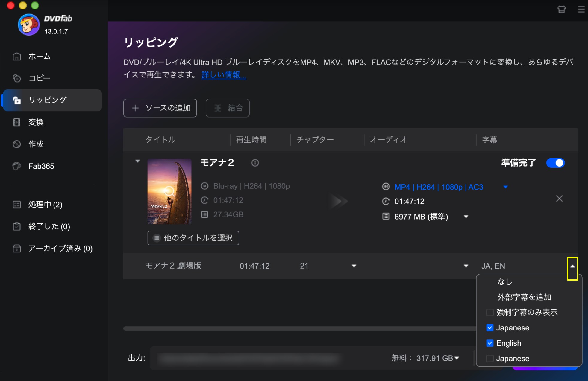View the 終了した (0) list
Image resolution: width=588 pixels, height=381 pixels.
[x=52, y=226]
